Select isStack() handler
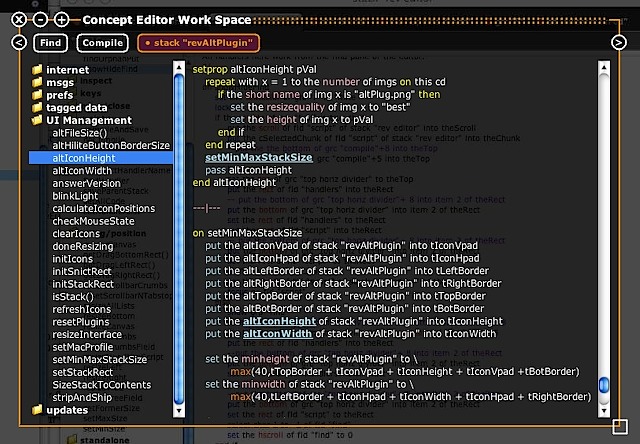640x444 pixels. (73, 297)
